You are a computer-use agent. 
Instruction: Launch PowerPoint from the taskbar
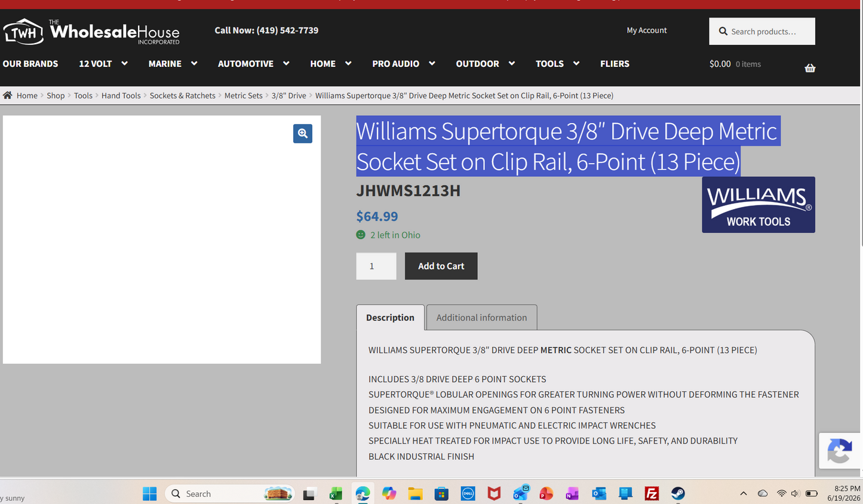546,494
